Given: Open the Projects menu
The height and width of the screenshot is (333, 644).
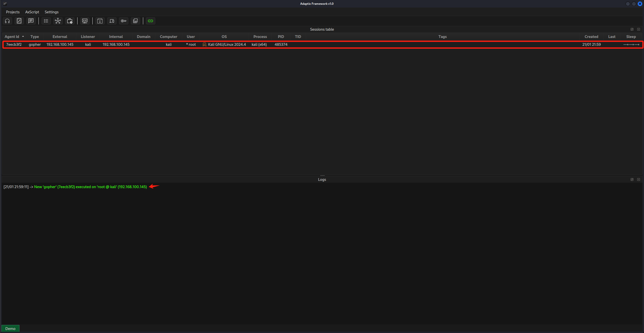Looking at the screenshot, I should (13, 12).
